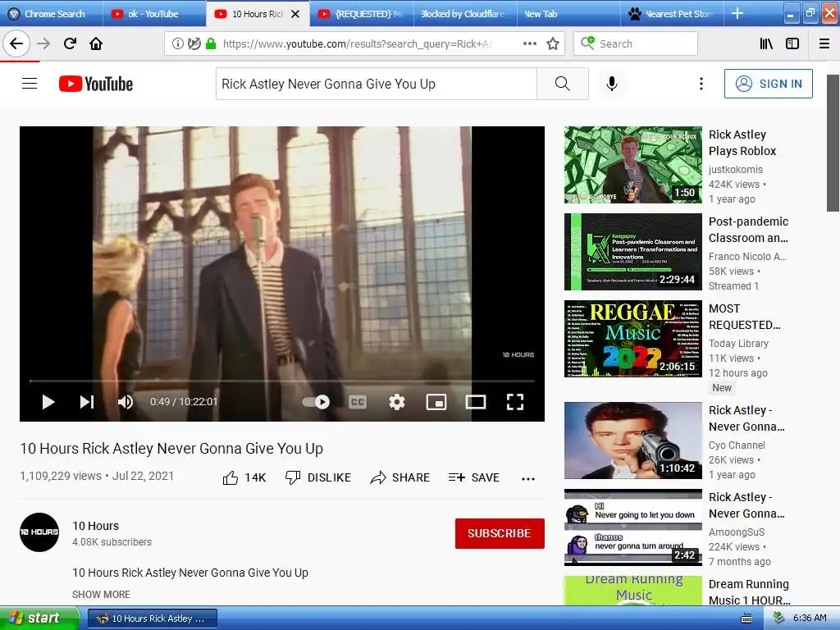Switch to Nearest Pet Store tab
The width and height of the screenshot is (840, 630).
coord(671,13)
